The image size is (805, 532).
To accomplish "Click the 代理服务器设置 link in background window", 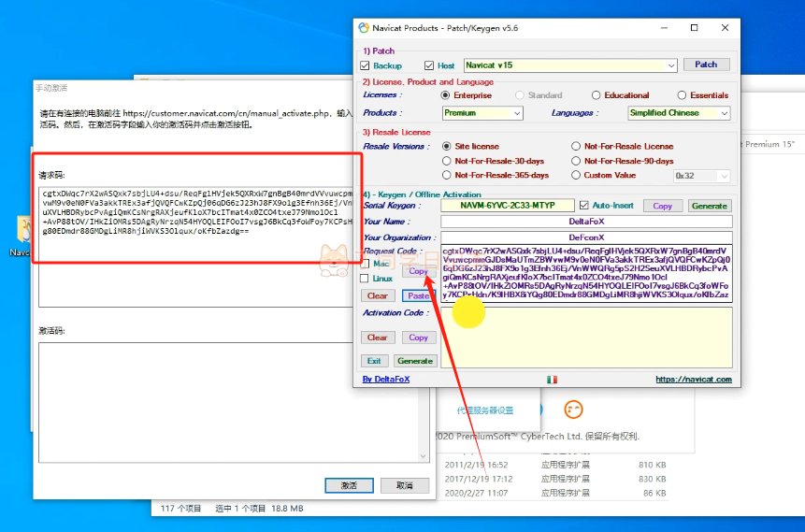I will (485, 410).
